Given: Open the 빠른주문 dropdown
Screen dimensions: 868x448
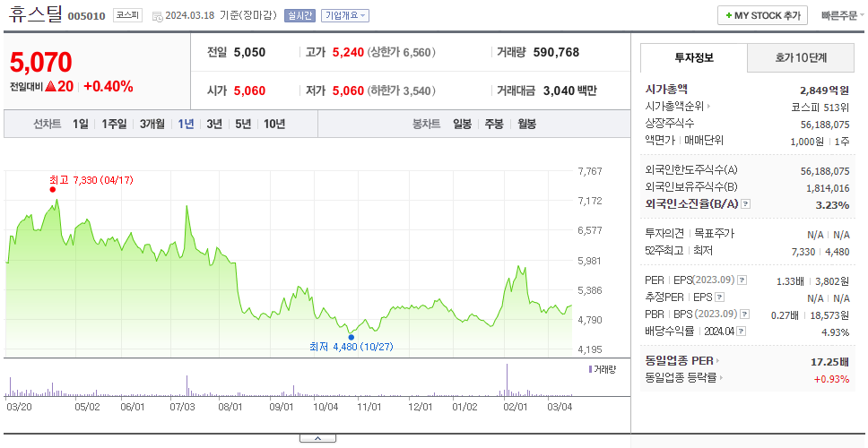Looking at the screenshot, I should 843,15.
